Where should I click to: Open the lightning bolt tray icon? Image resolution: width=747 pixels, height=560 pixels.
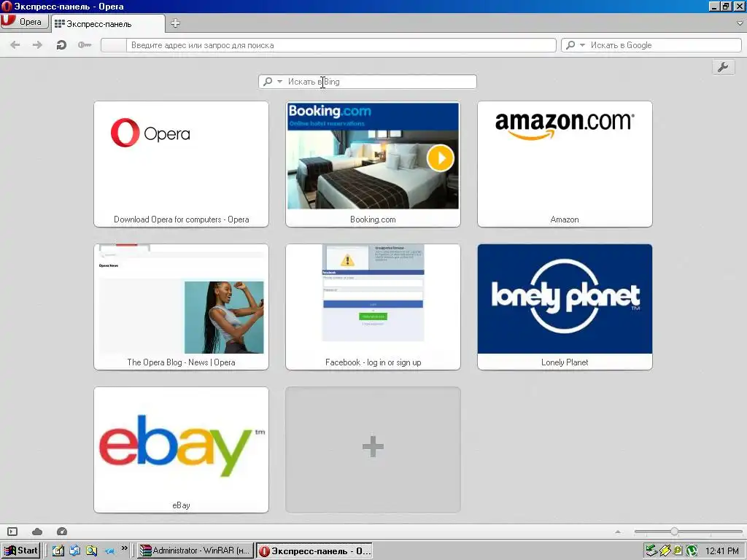pos(665,551)
